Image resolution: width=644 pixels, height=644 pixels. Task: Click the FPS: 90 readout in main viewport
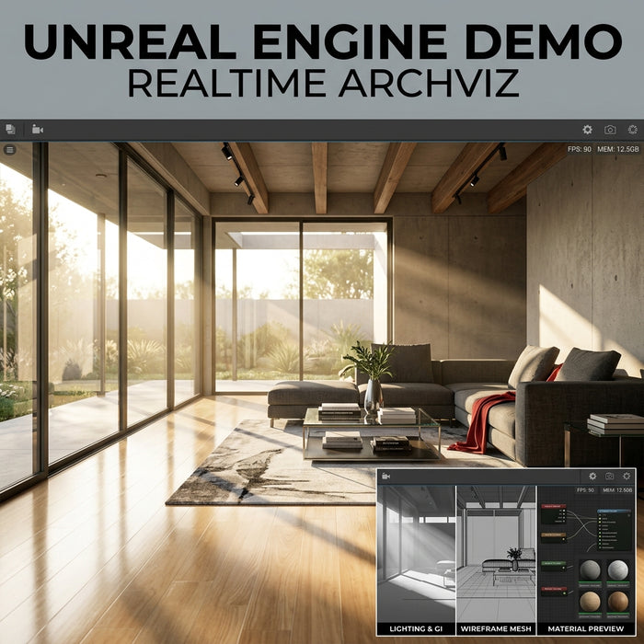(579, 149)
